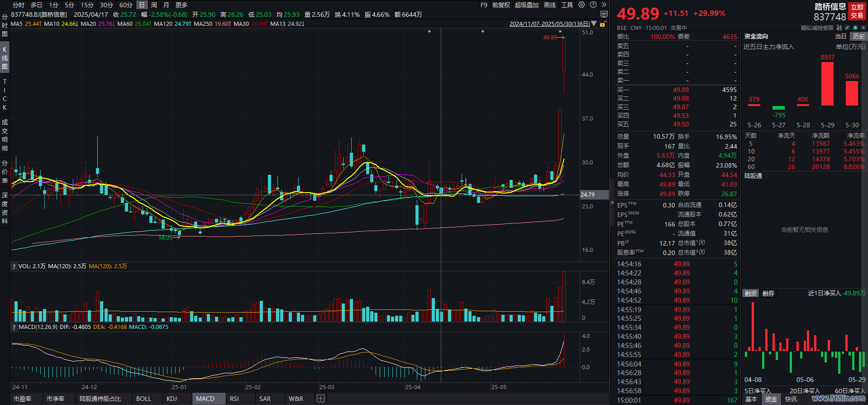Viewport: 868px width, 405px height.
Task: Switch margin chart to 融券
Action: tap(768, 294)
